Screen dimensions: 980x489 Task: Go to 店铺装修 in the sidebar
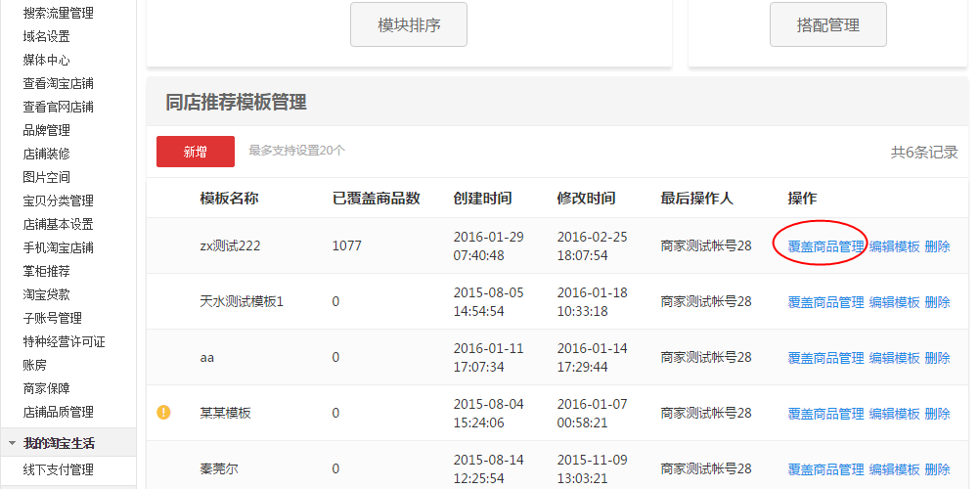tap(46, 154)
